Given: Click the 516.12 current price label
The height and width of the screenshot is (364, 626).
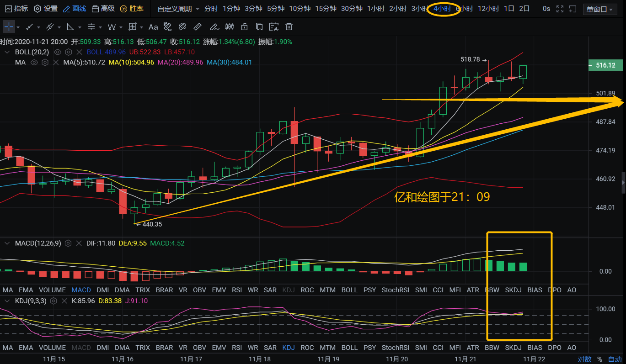Looking at the screenshot, I should pyautogui.click(x=605, y=65).
